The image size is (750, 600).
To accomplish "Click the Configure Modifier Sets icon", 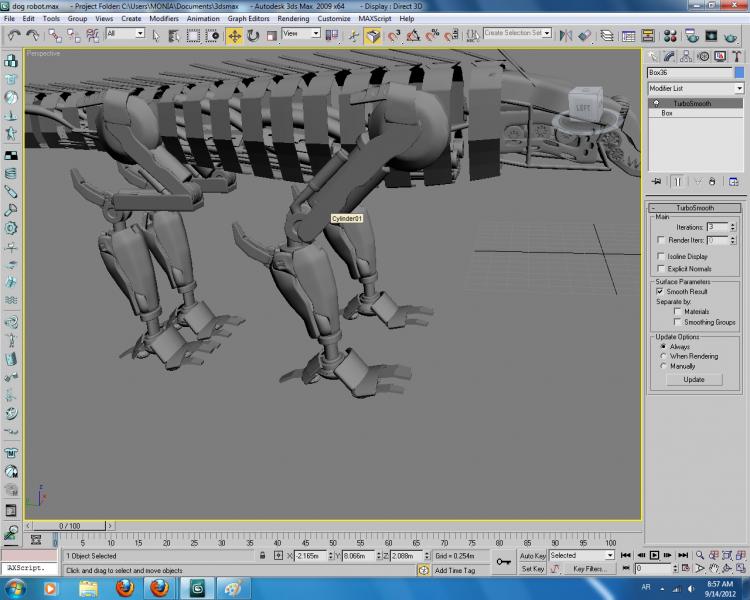I will click(x=733, y=181).
